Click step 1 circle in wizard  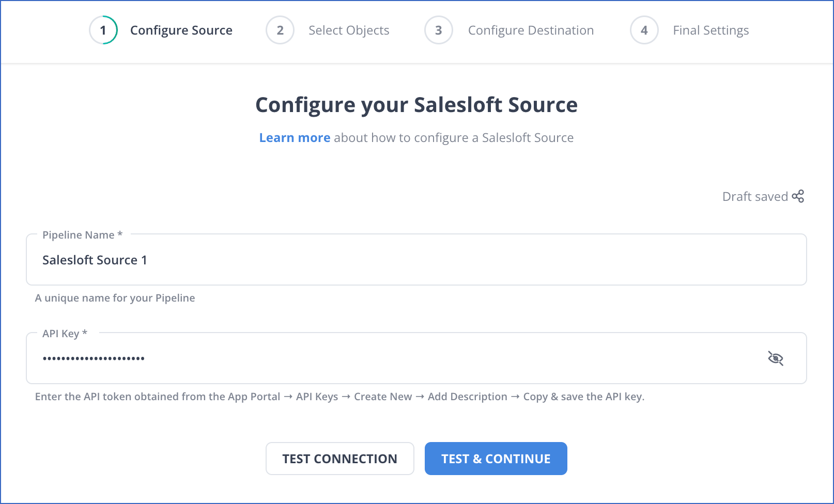(103, 30)
